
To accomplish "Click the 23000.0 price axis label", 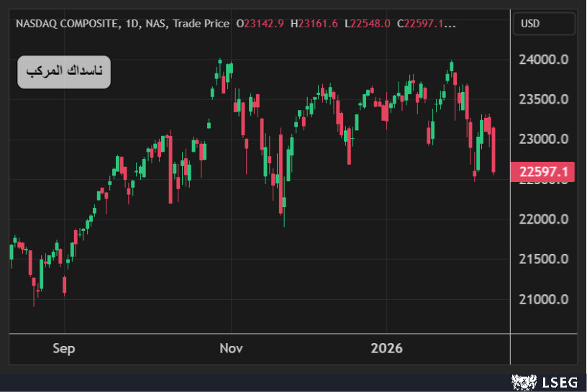I will coord(544,139).
